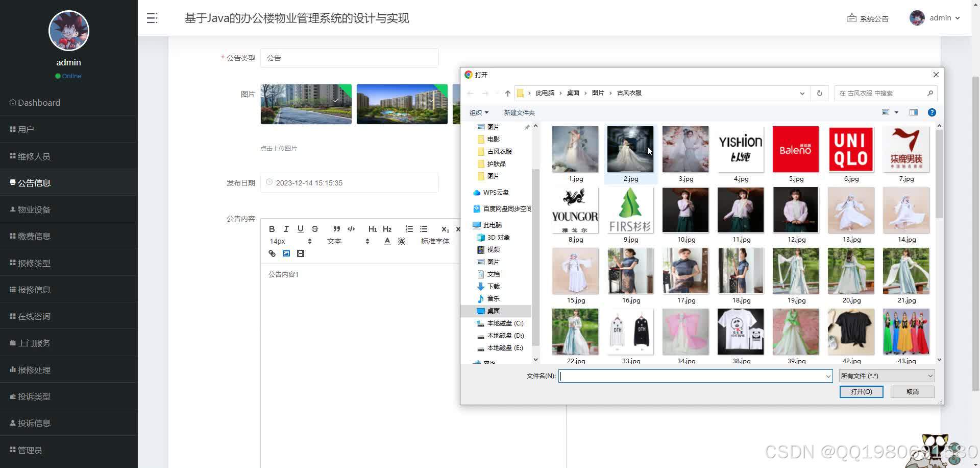Toggle subscript formatting in the editor

445,229
